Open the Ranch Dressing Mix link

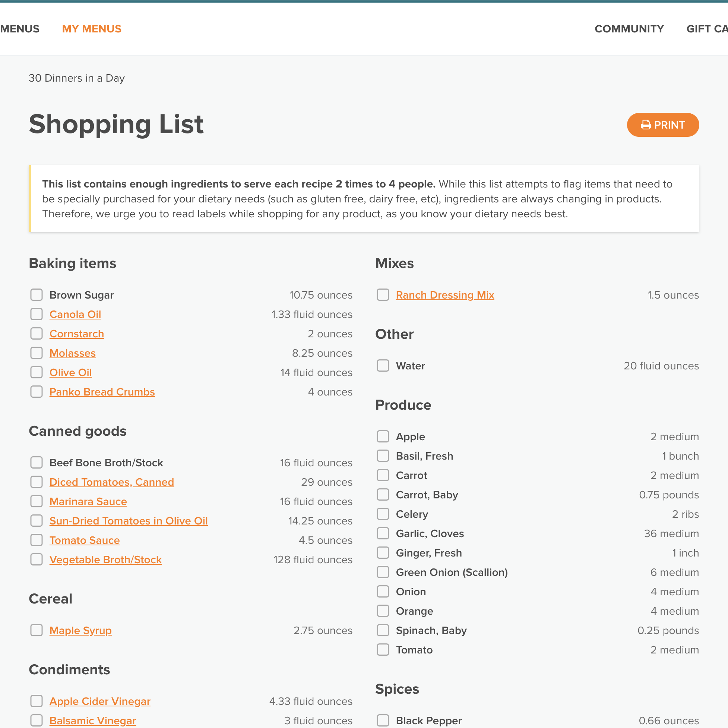pyautogui.click(x=445, y=295)
